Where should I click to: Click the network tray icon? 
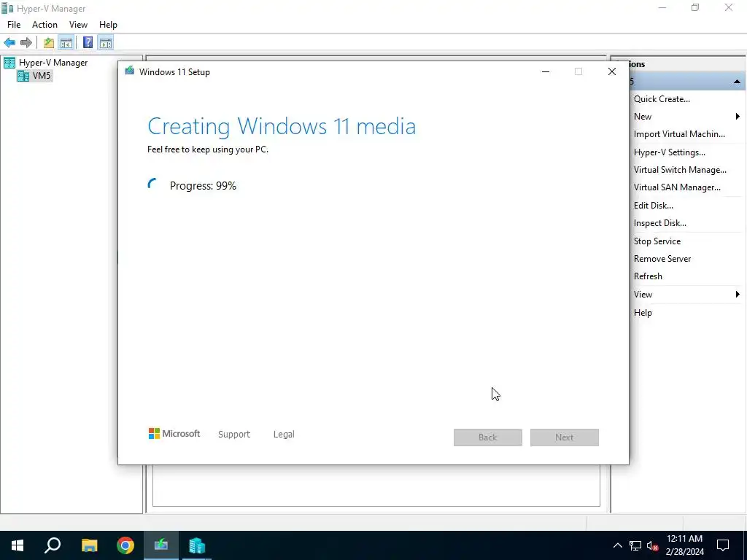(635, 545)
